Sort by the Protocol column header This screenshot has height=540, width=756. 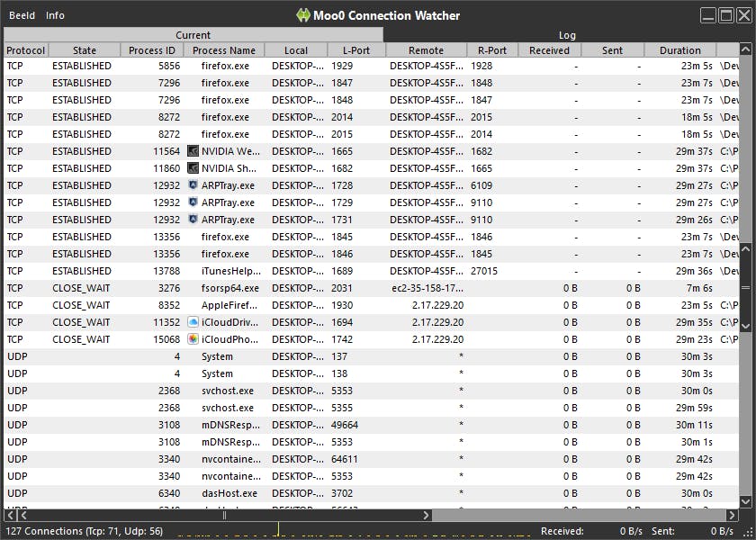tap(26, 50)
